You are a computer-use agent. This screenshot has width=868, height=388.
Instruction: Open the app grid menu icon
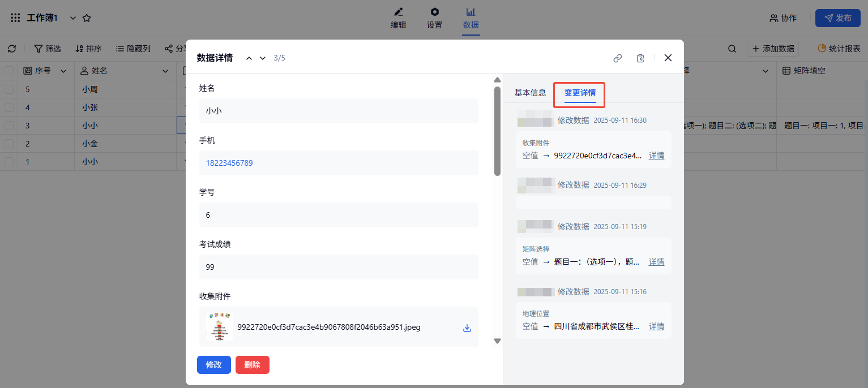[x=15, y=18]
